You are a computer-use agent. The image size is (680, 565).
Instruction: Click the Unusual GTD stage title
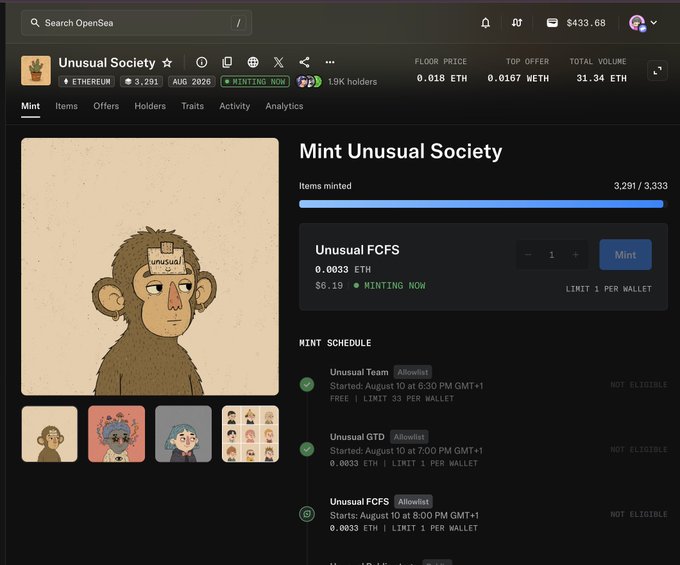(357, 437)
